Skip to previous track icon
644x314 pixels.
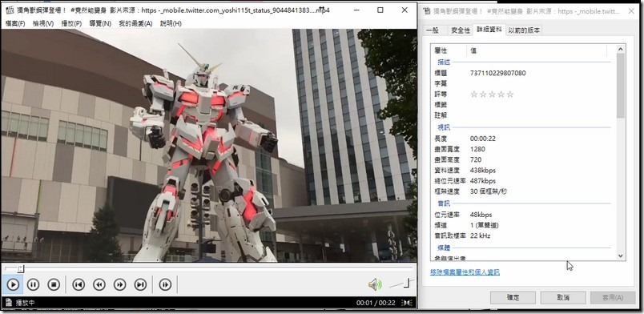[78, 284]
